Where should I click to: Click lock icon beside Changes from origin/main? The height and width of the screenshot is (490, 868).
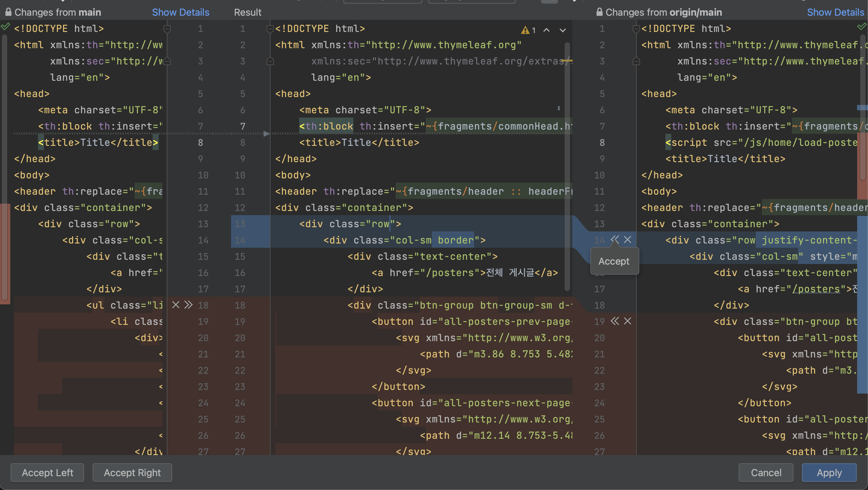point(599,12)
